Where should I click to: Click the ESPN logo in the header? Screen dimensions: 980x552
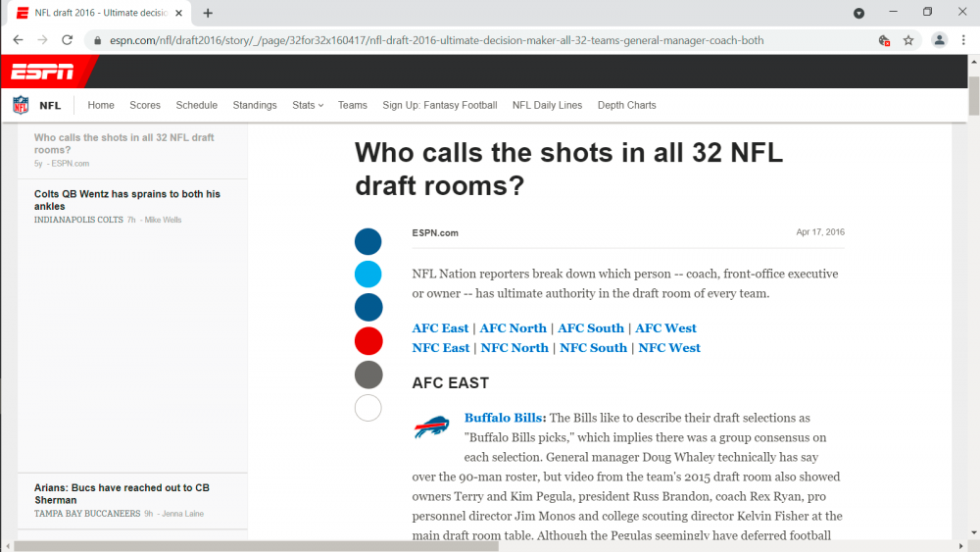[x=42, y=72]
